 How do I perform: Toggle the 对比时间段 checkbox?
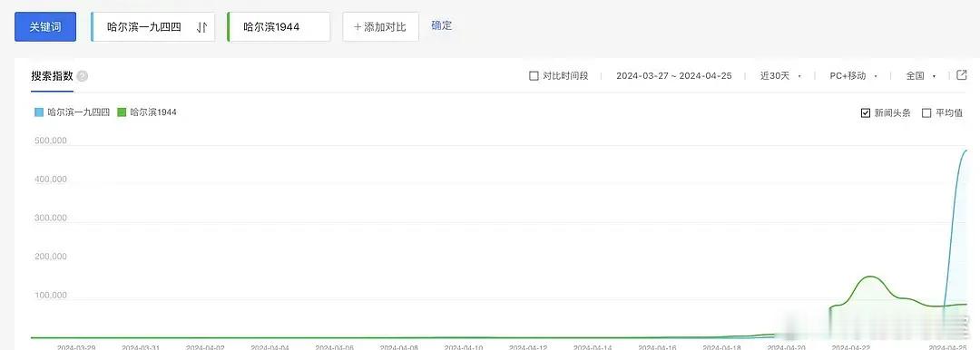[534, 75]
